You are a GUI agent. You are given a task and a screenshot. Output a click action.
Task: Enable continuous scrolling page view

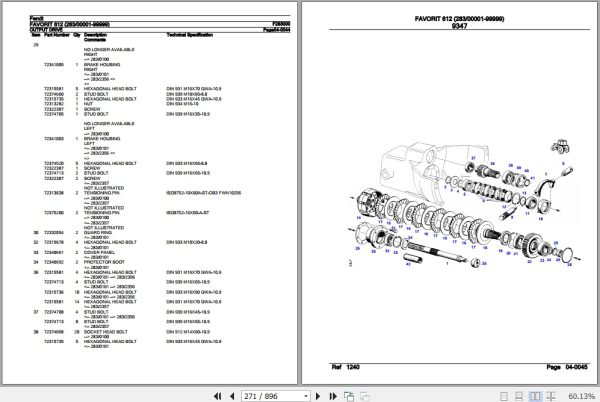[519, 396]
